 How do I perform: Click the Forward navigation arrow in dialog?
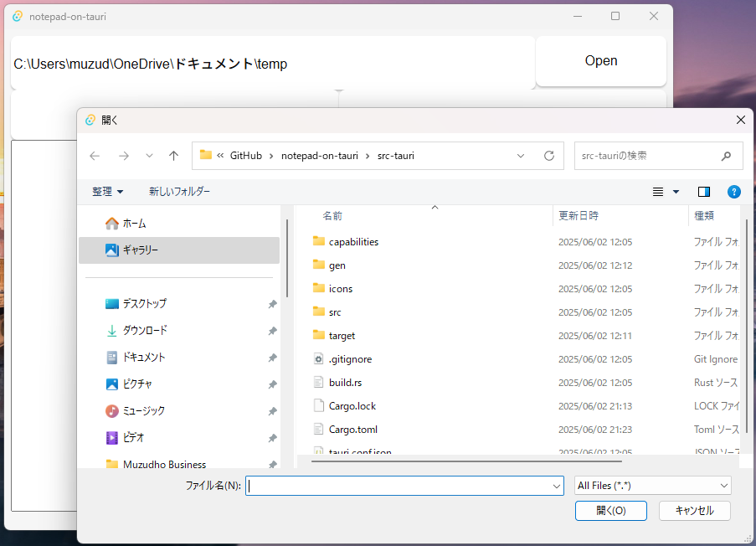pyautogui.click(x=123, y=156)
